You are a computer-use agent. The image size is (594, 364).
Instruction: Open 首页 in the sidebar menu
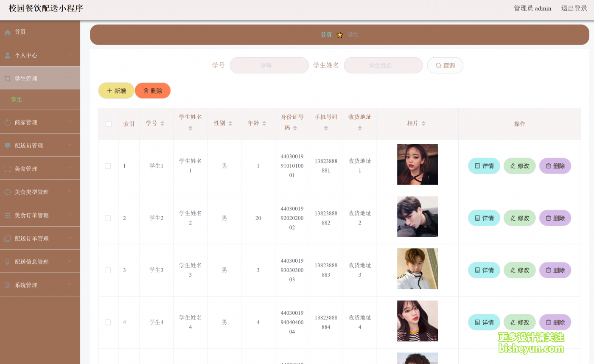click(x=40, y=32)
